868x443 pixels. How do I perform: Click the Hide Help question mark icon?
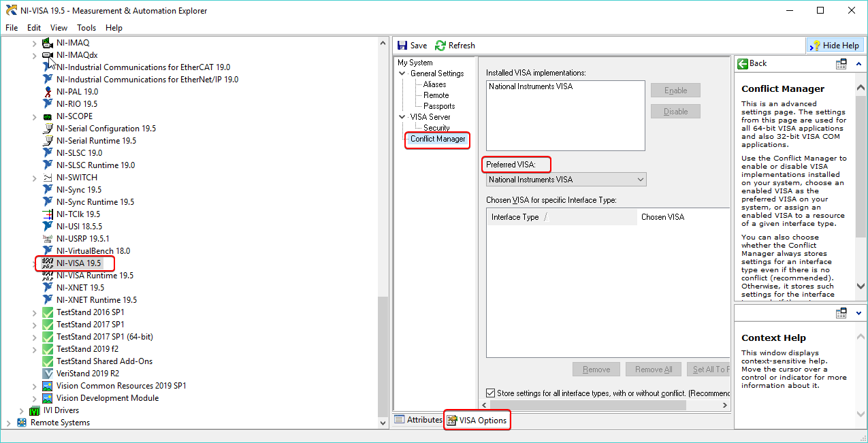(x=814, y=46)
